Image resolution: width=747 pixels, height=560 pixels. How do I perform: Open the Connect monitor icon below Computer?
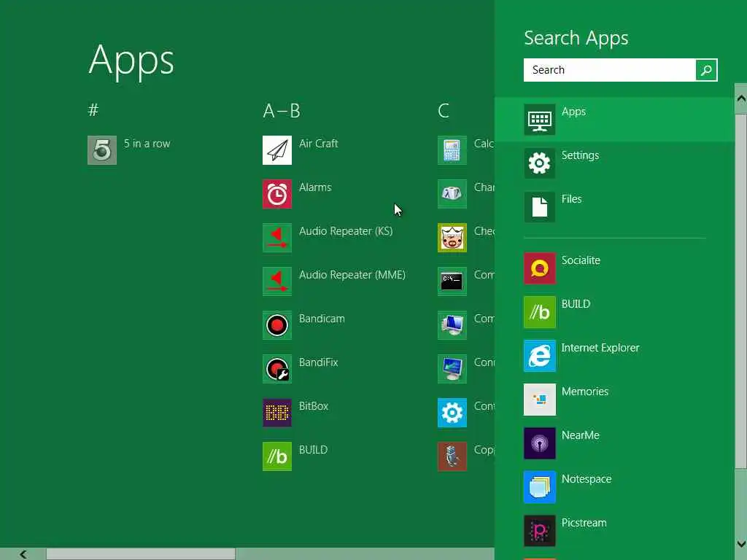point(452,369)
